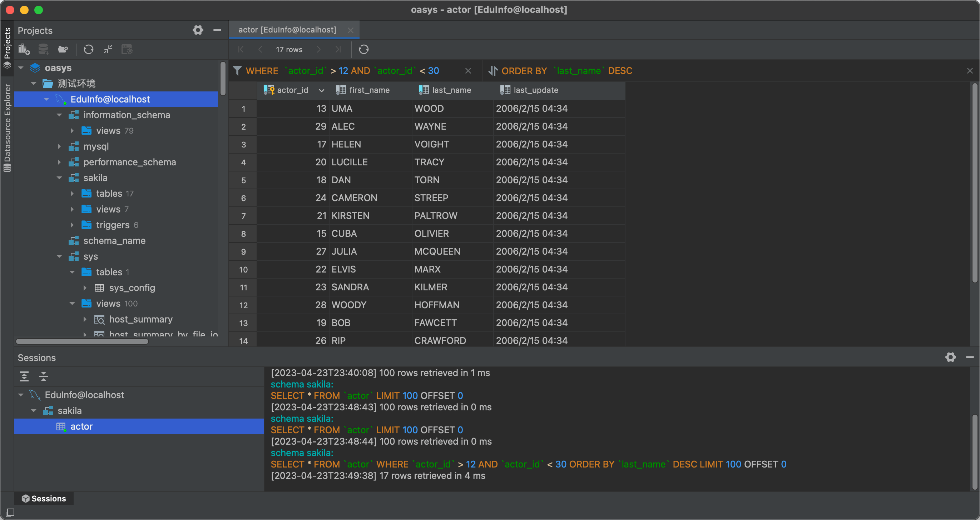Open the Sessions bottom tab
Viewport: 980px width, 520px height.
(44, 498)
